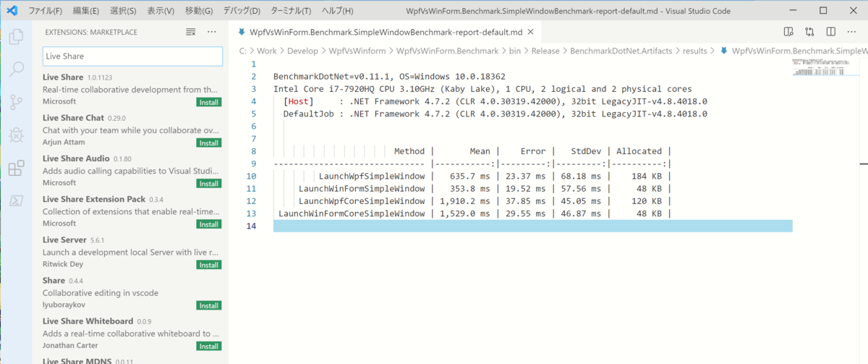This screenshot has height=364, width=868.
Task: Open the 編集(E) menu
Action: tap(87, 11)
